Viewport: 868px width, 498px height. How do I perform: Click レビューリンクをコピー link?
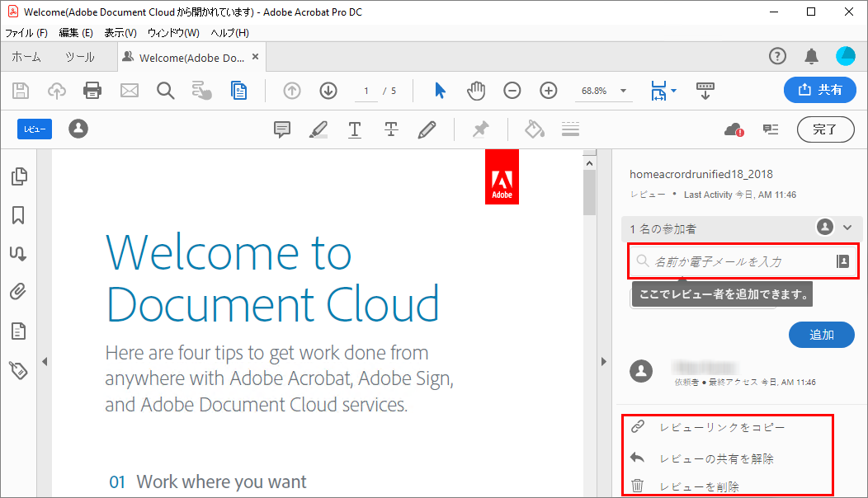point(722,427)
